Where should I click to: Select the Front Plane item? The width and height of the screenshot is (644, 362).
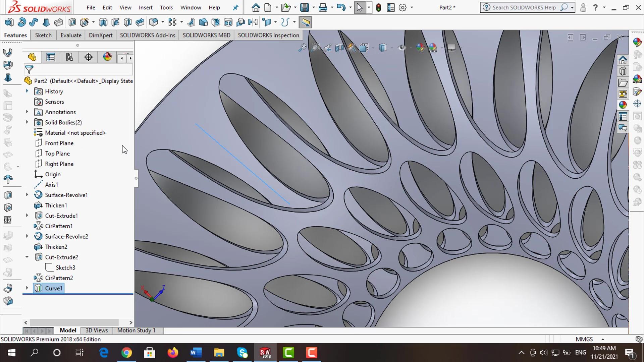tap(59, 143)
